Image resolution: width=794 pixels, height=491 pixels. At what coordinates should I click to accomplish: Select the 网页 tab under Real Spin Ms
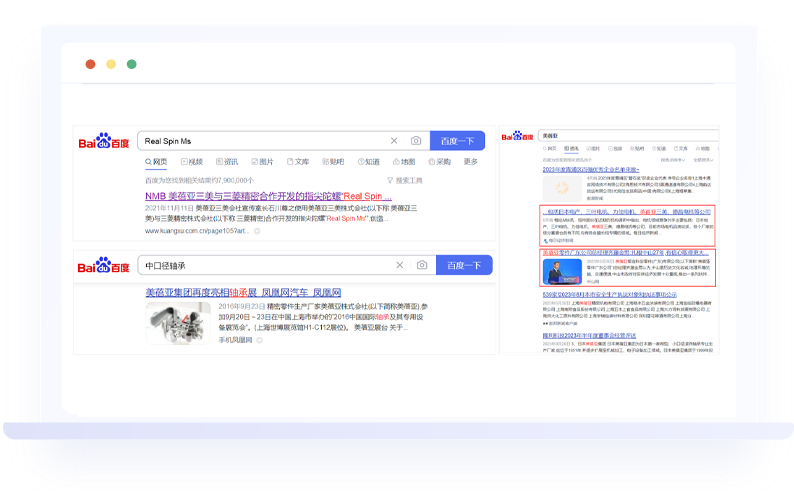[x=156, y=161]
